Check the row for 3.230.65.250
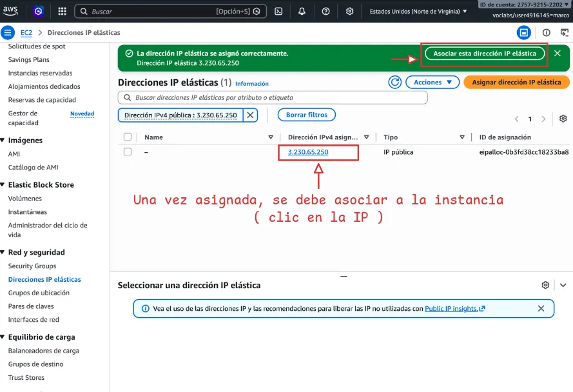The width and height of the screenshot is (573, 392). [128, 152]
